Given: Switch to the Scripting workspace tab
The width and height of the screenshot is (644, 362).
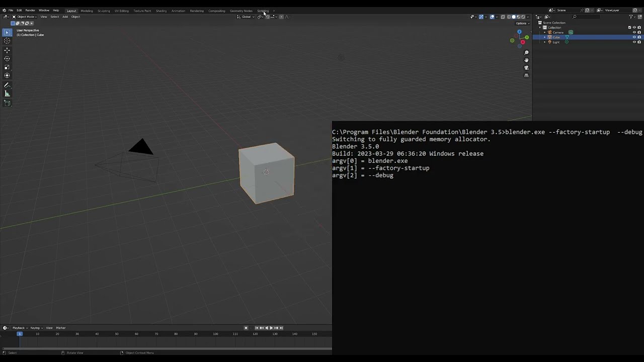Looking at the screenshot, I should pyautogui.click(x=263, y=11).
